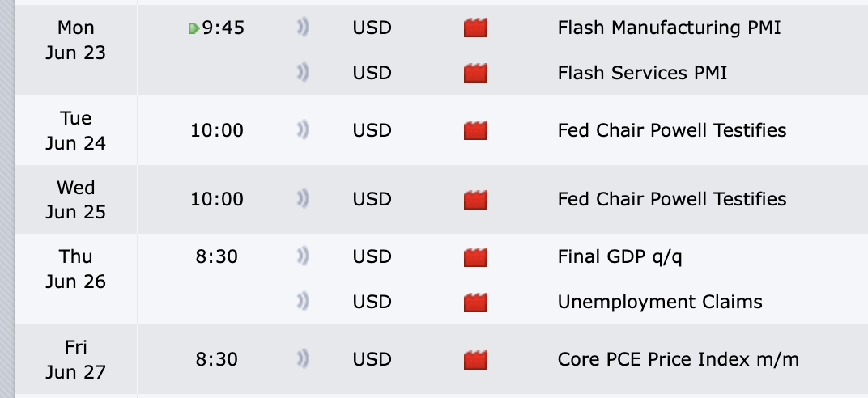Click the red impact icon for Unemployment Claims
868x398 pixels.
(x=475, y=302)
